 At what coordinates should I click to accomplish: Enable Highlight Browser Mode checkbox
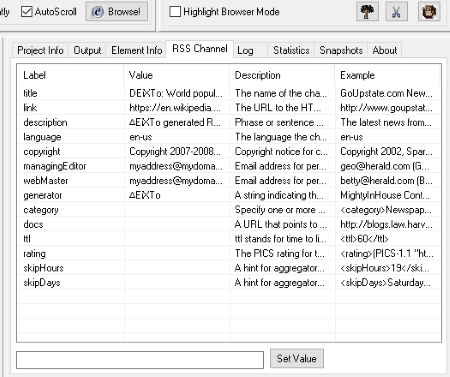(x=175, y=12)
